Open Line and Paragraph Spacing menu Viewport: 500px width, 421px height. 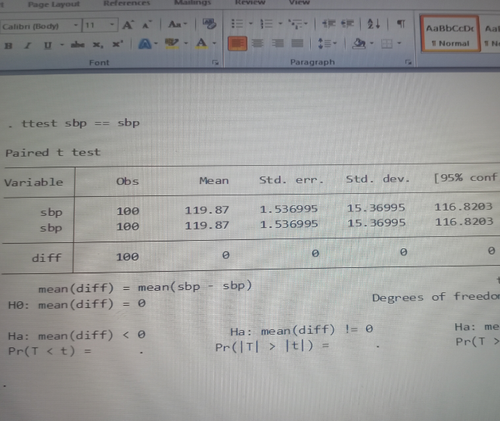(x=327, y=43)
